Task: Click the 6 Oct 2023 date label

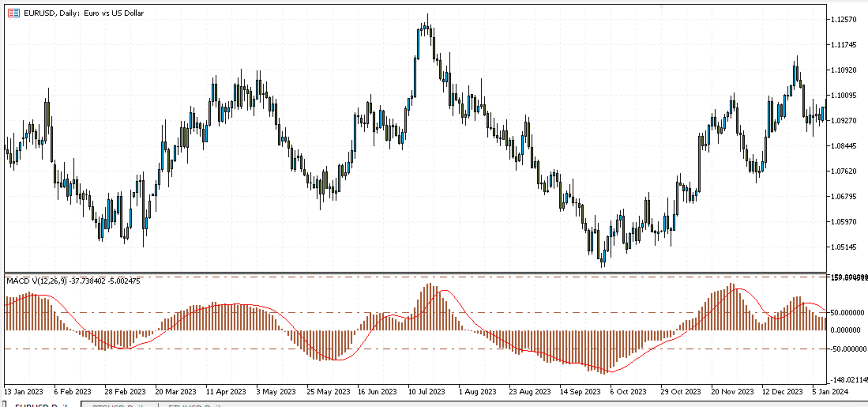Action: tap(629, 391)
